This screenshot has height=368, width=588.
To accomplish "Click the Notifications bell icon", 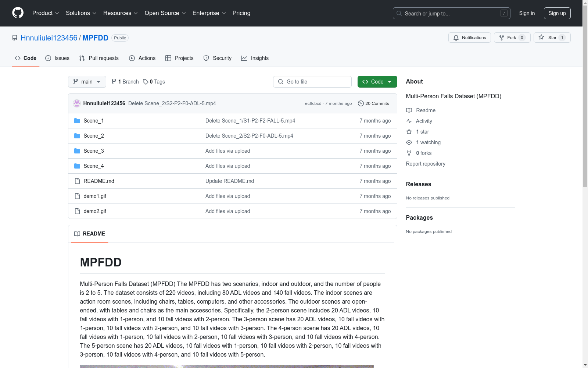I will (456, 38).
